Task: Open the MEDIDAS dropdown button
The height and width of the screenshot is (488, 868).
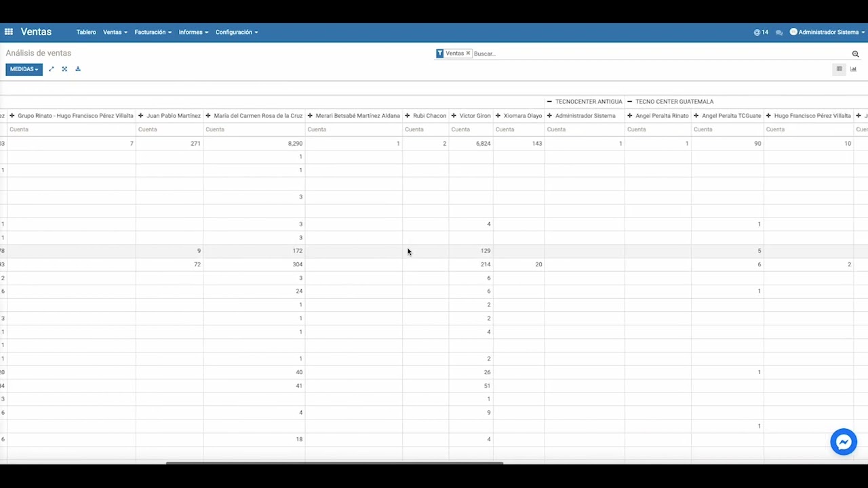Action: click(x=24, y=69)
